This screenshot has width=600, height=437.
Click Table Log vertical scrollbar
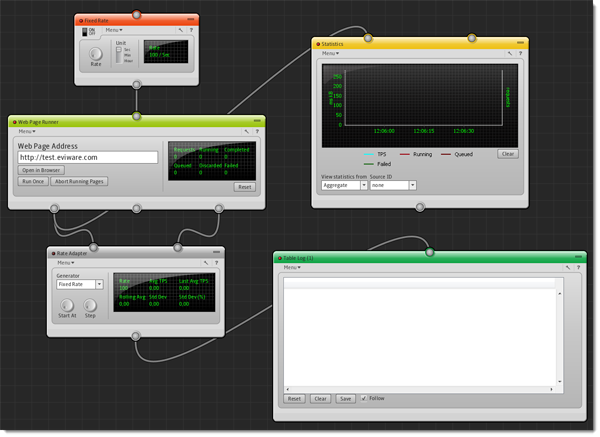(x=560, y=337)
